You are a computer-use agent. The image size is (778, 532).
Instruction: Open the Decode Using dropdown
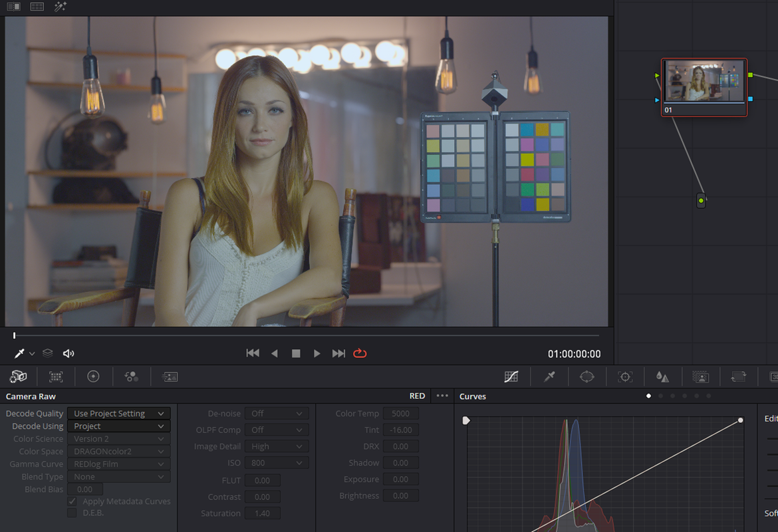(119, 426)
